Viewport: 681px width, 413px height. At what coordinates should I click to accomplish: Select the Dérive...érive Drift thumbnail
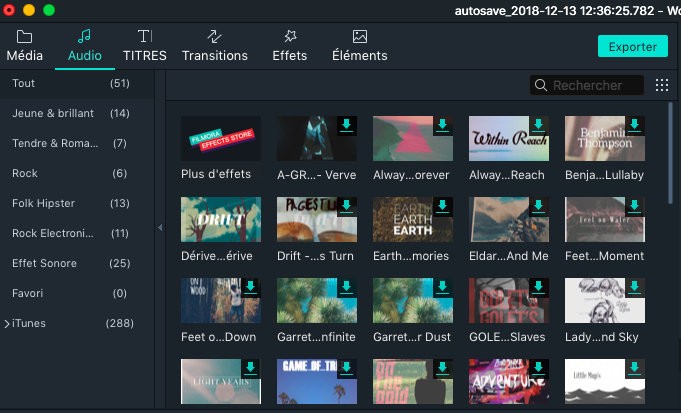221,219
